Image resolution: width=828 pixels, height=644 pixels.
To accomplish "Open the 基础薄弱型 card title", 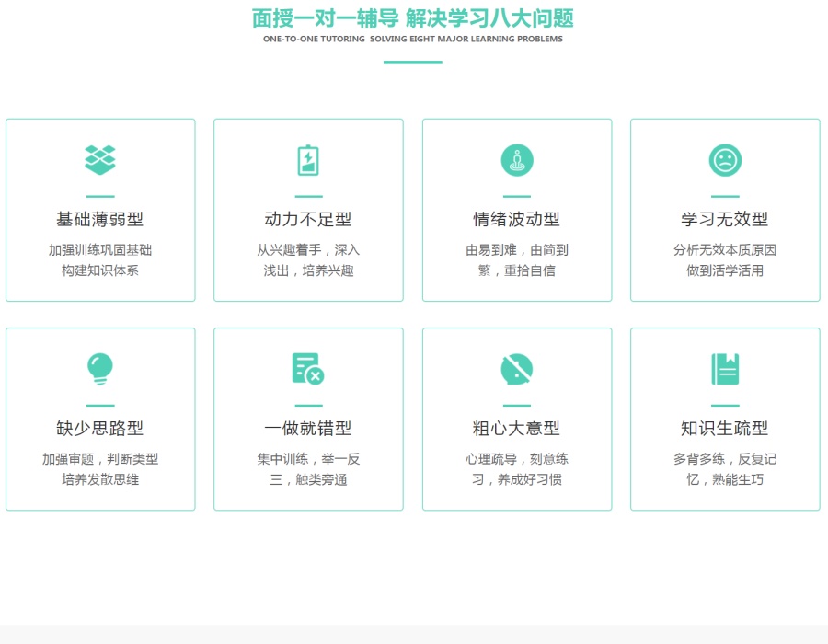I will coord(100,219).
